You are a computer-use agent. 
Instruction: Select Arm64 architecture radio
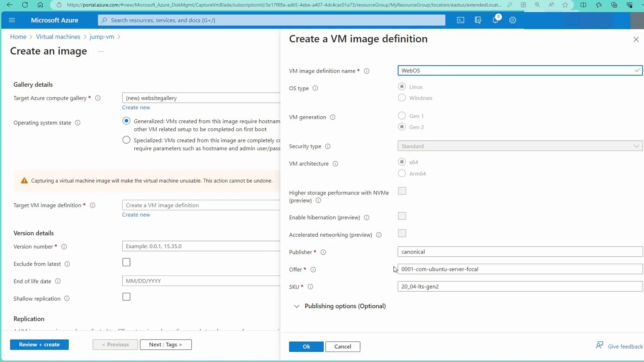[x=401, y=173]
